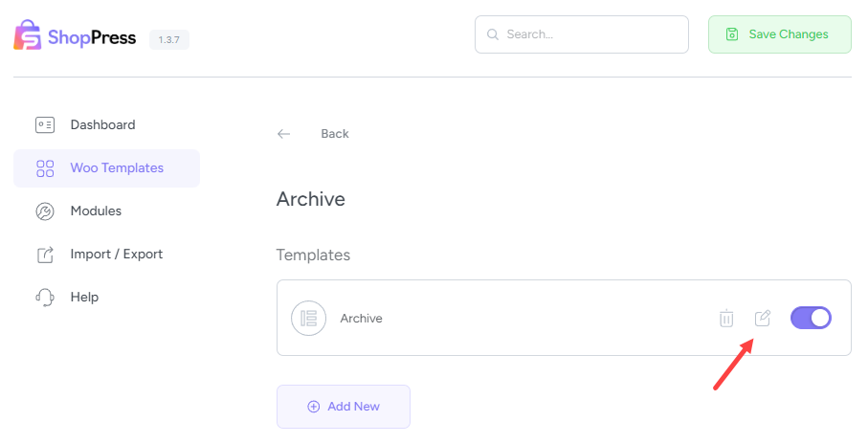Click the ShopPress logo icon
The width and height of the screenshot is (868, 444).
(x=27, y=35)
